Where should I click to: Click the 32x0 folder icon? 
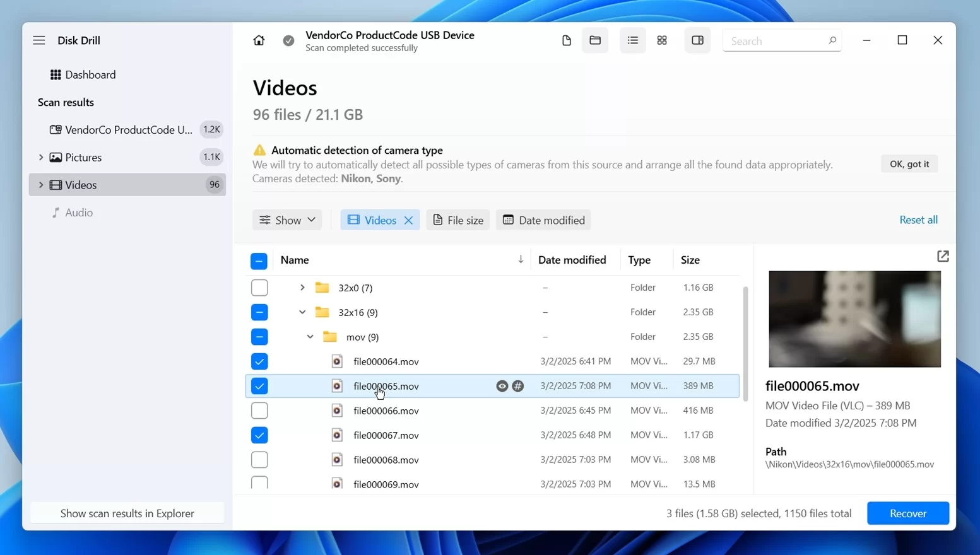coord(322,288)
